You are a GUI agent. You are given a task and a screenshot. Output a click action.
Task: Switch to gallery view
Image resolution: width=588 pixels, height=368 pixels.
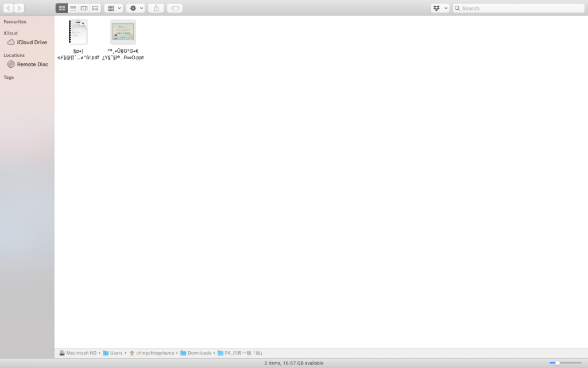coord(95,8)
